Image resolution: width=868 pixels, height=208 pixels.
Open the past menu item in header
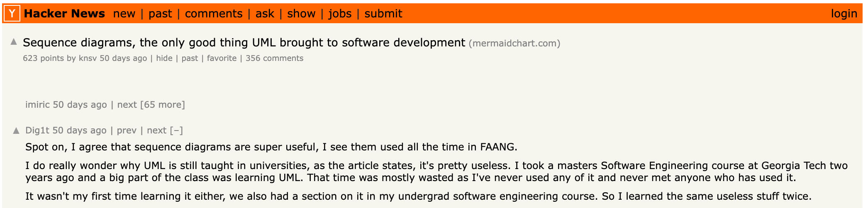(x=160, y=14)
